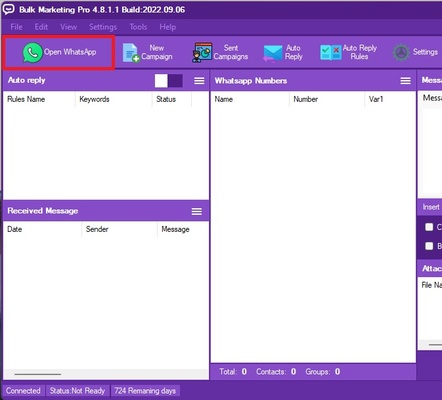Screen dimensions: 442x400
Task: Open the File menu
Action: [x=16, y=27]
